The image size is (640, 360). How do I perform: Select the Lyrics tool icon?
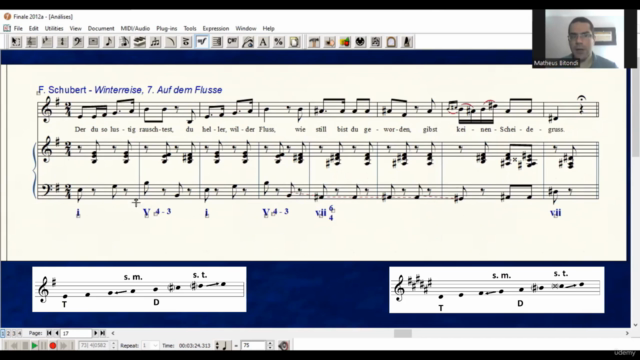[x=248, y=42]
